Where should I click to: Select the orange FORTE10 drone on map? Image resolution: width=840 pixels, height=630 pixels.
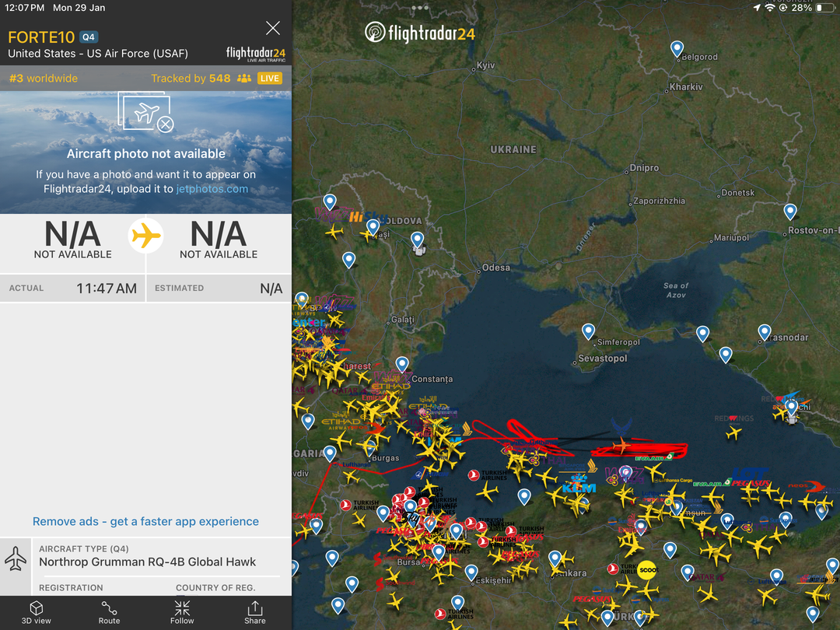621,445
